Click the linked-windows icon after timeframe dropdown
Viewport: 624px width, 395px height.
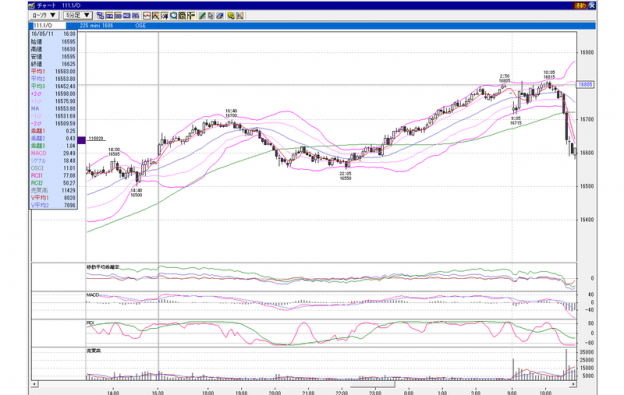pos(100,16)
